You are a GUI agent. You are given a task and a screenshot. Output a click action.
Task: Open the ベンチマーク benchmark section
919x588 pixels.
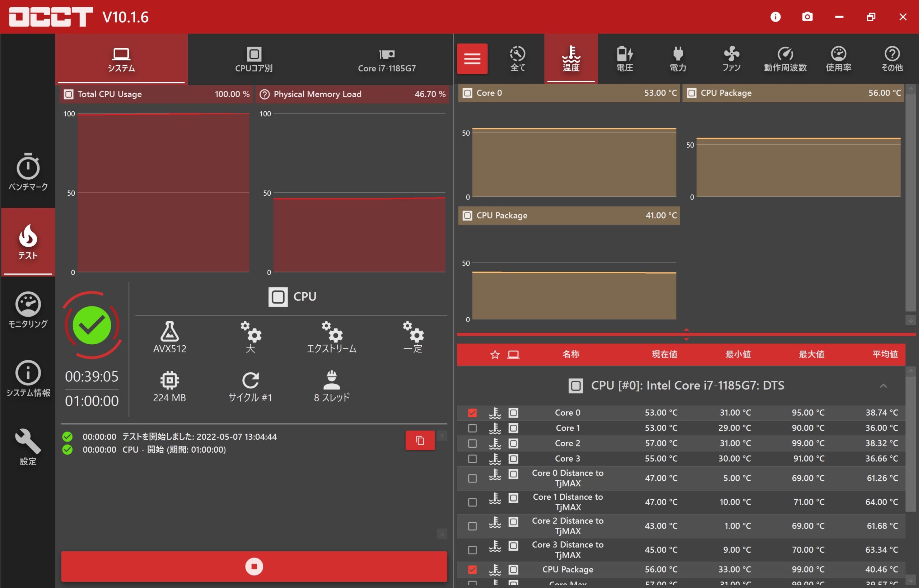28,172
